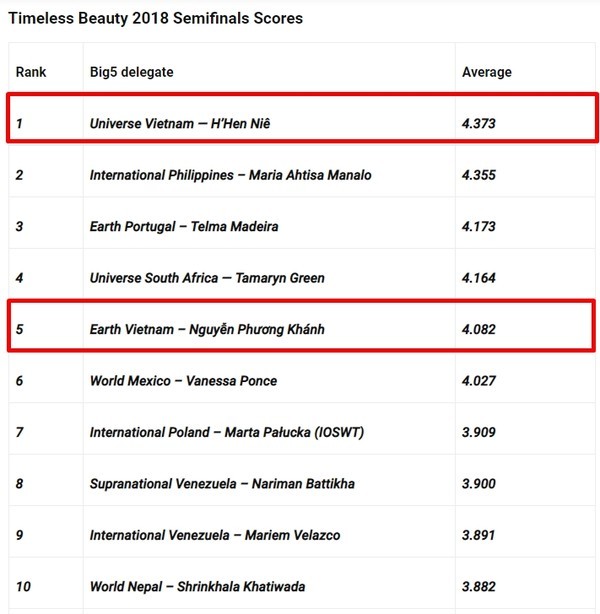Select the 4.355 average value
This screenshot has width=600, height=614.
click(479, 175)
